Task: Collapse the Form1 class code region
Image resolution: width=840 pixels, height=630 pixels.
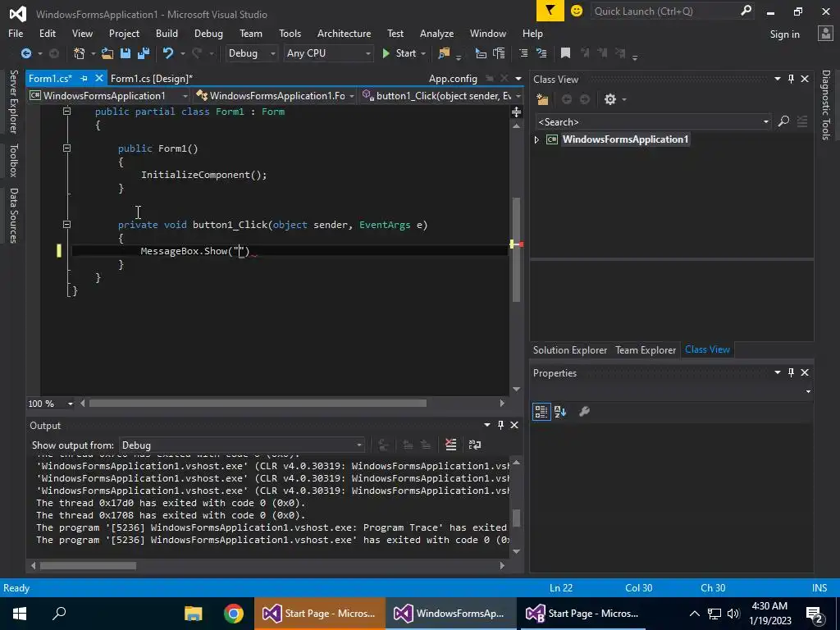Action: click(x=67, y=112)
